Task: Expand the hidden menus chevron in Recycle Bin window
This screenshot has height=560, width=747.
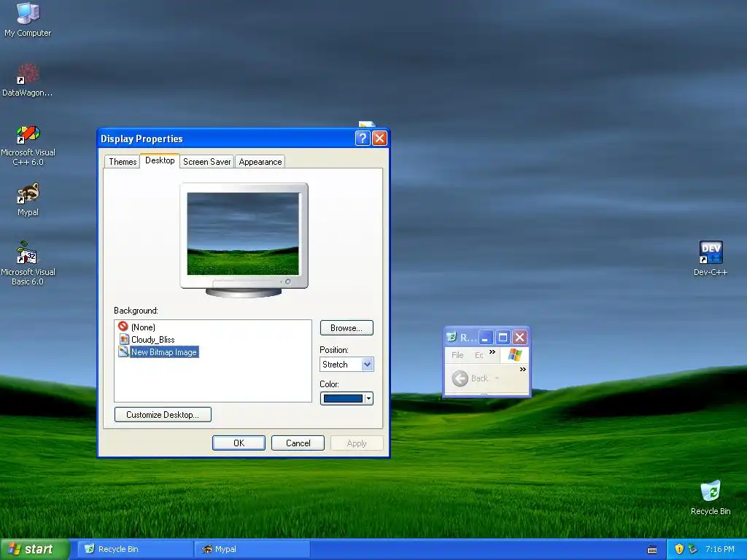Action: click(492, 352)
